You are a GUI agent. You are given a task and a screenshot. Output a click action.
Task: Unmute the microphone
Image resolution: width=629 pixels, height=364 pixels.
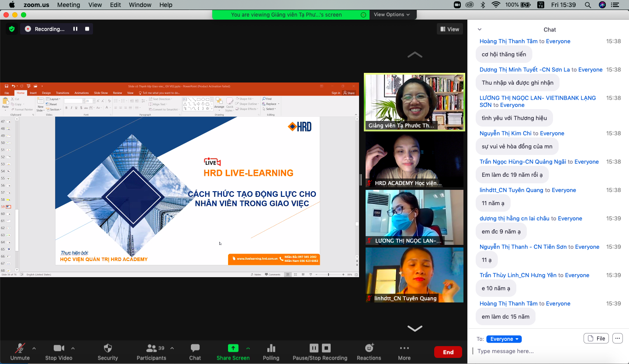(20, 351)
